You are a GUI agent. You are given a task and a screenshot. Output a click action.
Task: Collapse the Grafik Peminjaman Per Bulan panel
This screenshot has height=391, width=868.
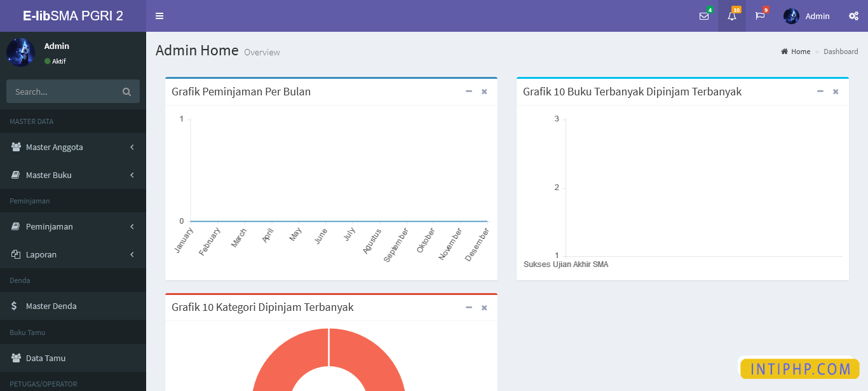click(469, 92)
